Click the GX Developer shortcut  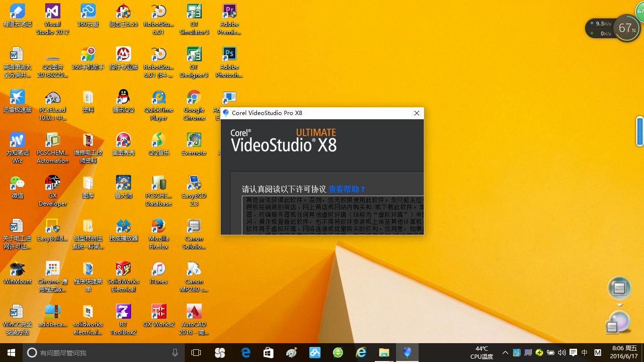pos(52,191)
